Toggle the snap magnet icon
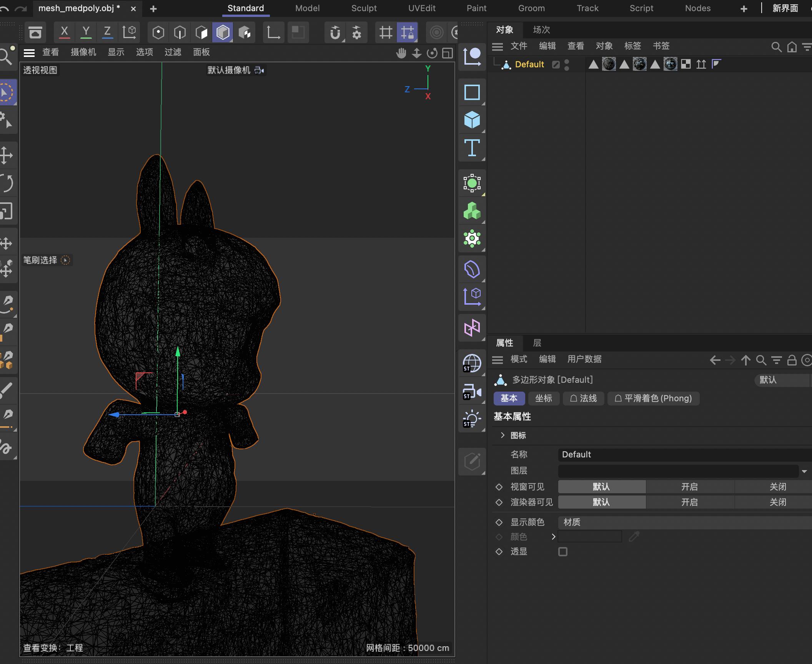Viewport: 812px width, 664px height. pos(335,32)
